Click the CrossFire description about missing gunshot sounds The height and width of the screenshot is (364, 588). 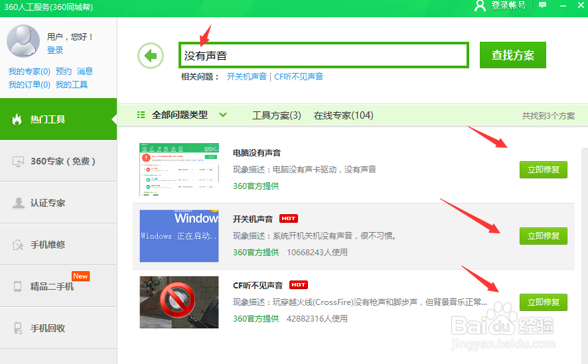point(360,302)
